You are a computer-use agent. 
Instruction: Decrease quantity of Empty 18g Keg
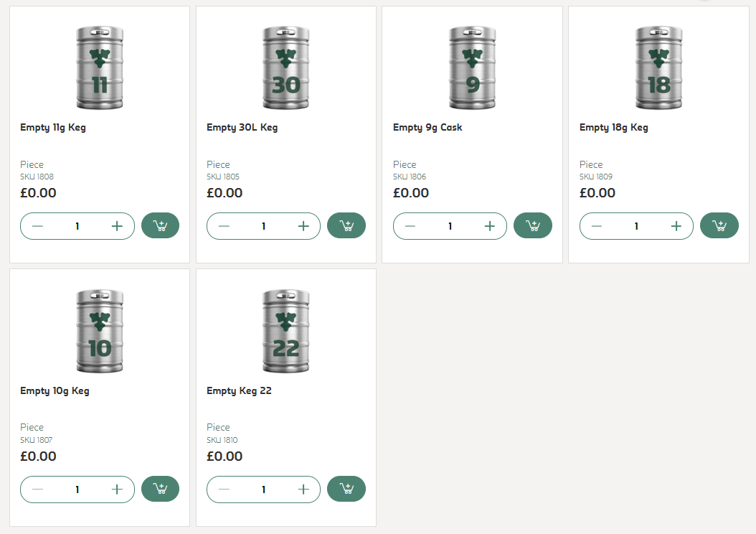point(597,226)
